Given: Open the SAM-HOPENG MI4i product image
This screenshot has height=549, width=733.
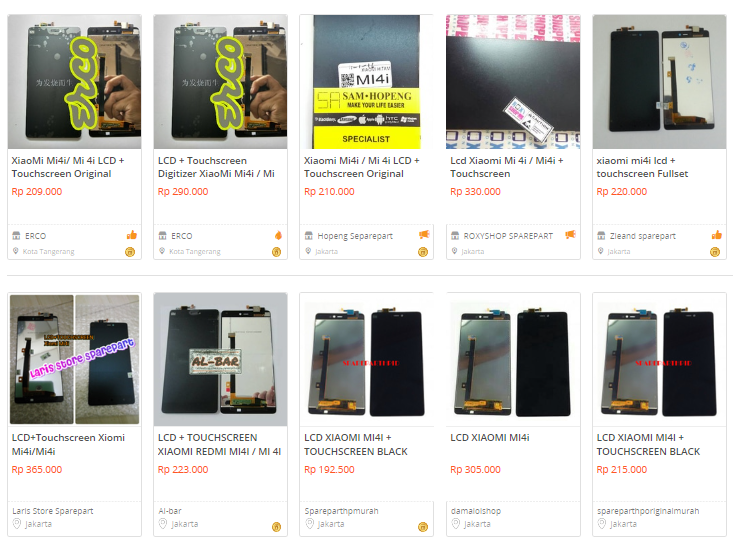Looking at the screenshot, I should (366, 82).
